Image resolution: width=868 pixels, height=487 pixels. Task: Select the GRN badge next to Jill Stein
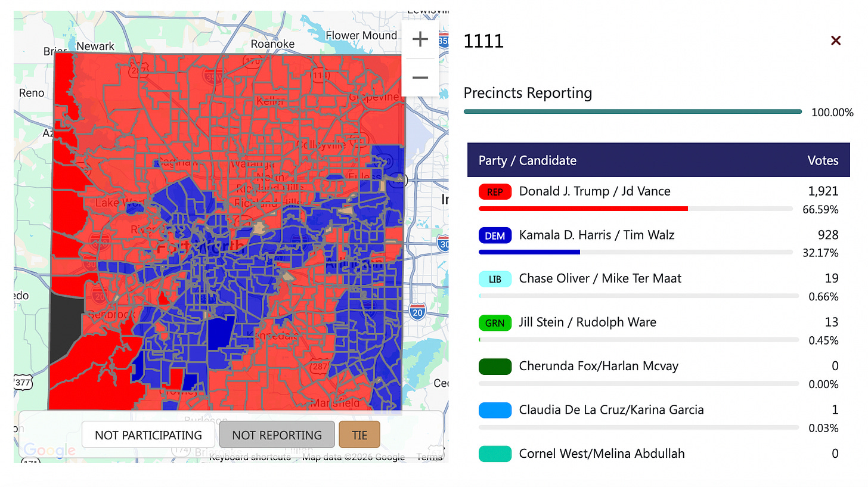495,322
